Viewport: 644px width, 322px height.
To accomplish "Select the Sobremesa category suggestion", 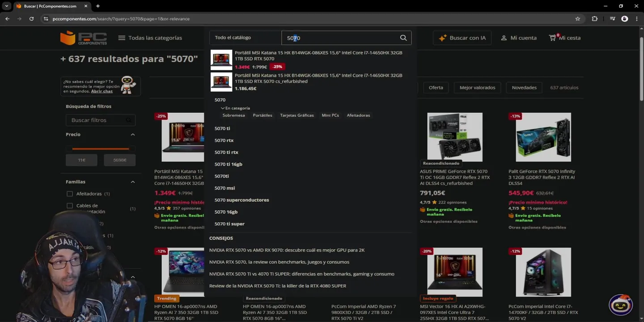I will tap(233, 115).
